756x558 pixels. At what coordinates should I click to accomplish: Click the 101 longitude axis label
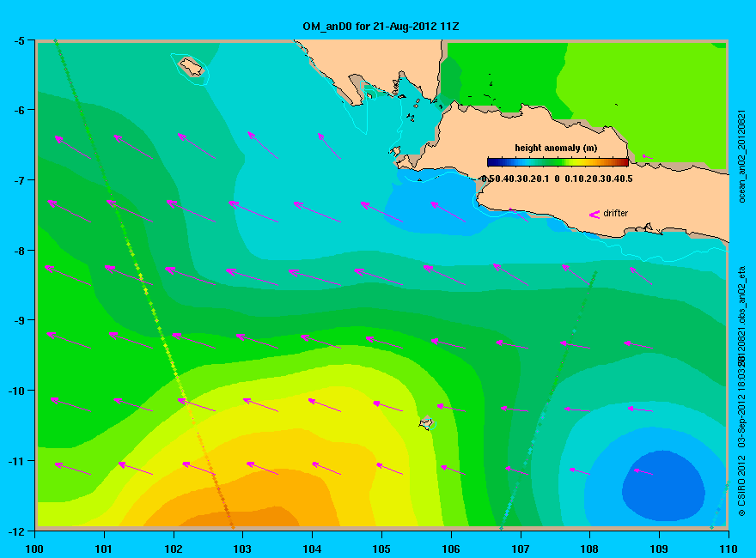[x=104, y=549]
